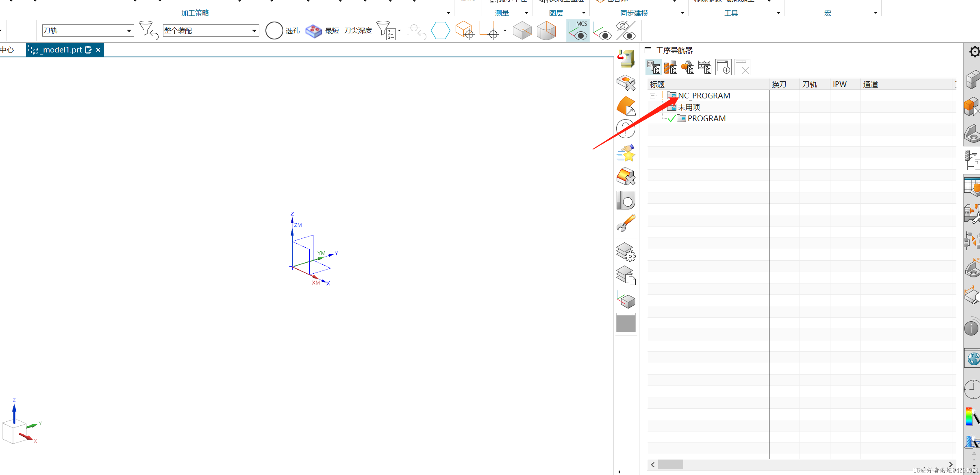Click the gray shaded cube icon

(522, 31)
